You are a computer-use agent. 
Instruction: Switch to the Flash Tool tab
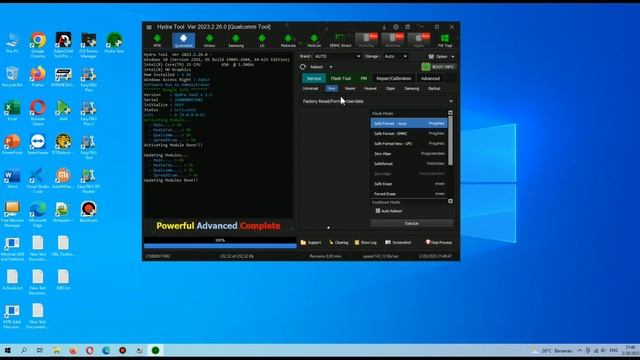tap(341, 78)
